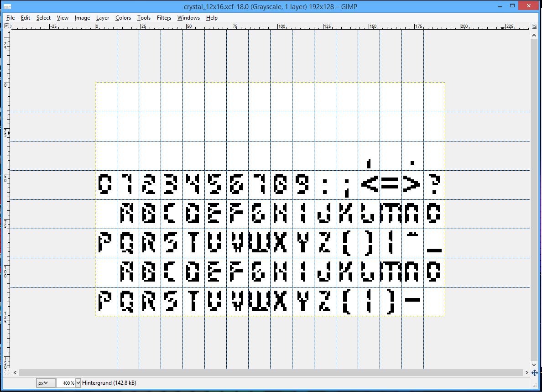Screen dimensions: 542x392
Task: Maximize the GIMP window
Action: click(x=512, y=5)
